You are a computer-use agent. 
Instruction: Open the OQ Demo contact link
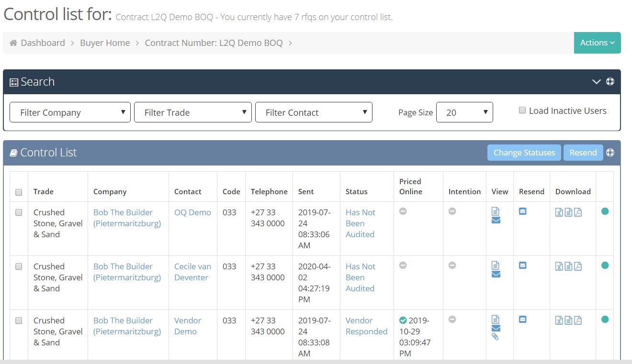pos(192,212)
